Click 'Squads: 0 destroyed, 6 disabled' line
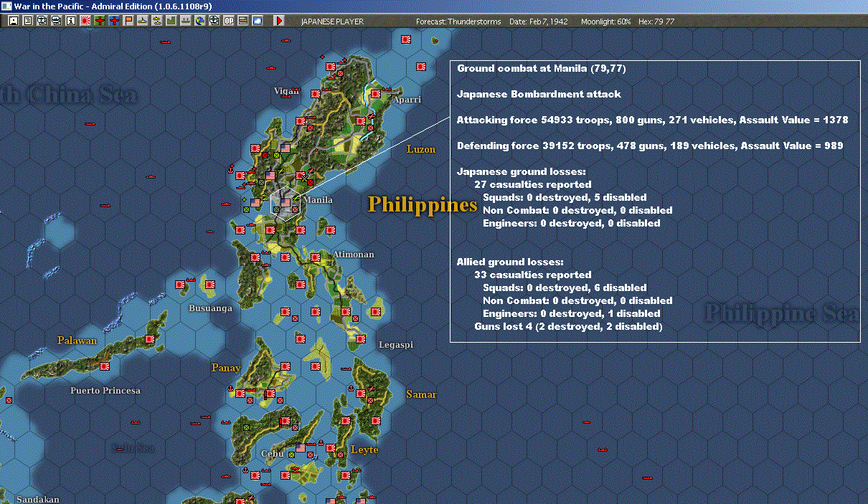868x504 pixels. [565, 287]
